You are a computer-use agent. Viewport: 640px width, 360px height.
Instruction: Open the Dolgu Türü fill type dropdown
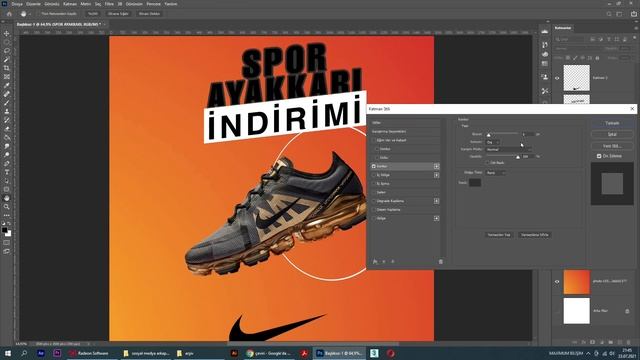click(496, 173)
